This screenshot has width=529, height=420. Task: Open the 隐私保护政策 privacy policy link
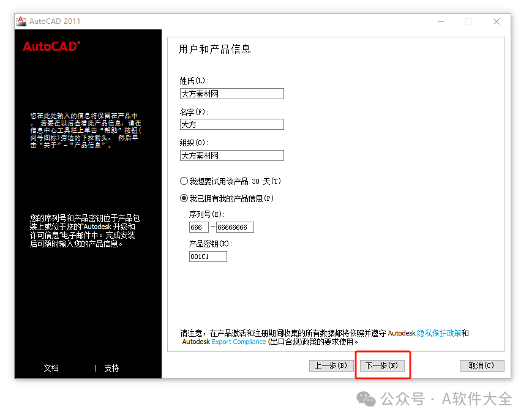pos(439,333)
